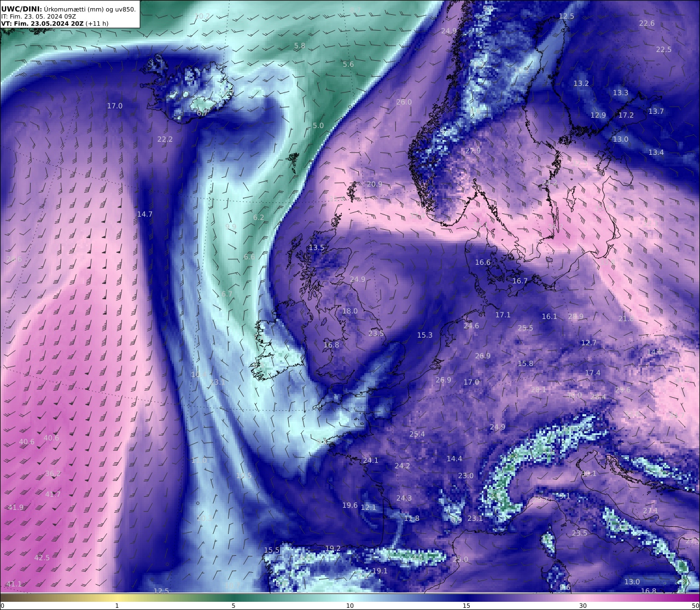This screenshot has height=610, width=700.
Task: Click the color scale tick labeled 15
Action: 466,605
